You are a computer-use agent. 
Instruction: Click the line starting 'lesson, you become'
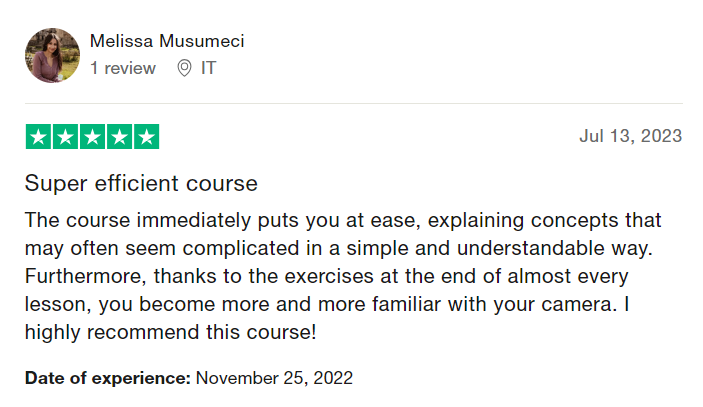327,304
